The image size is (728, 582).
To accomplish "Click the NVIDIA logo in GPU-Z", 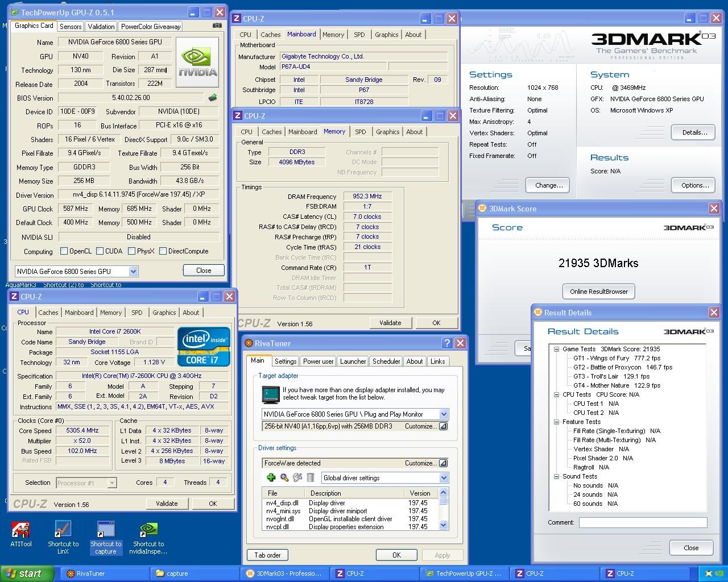I will (197, 63).
